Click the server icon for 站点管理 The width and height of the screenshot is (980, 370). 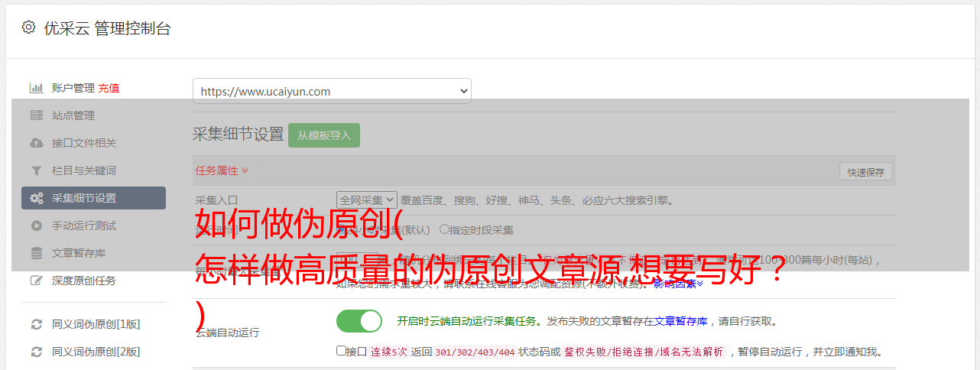[x=36, y=115]
